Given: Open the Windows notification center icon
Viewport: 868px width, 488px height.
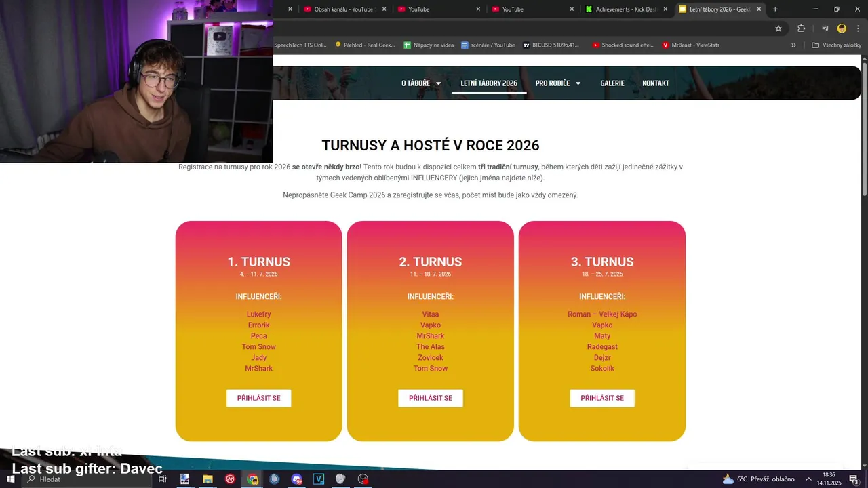Looking at the screenshot, I should click(x=854, y=479).
